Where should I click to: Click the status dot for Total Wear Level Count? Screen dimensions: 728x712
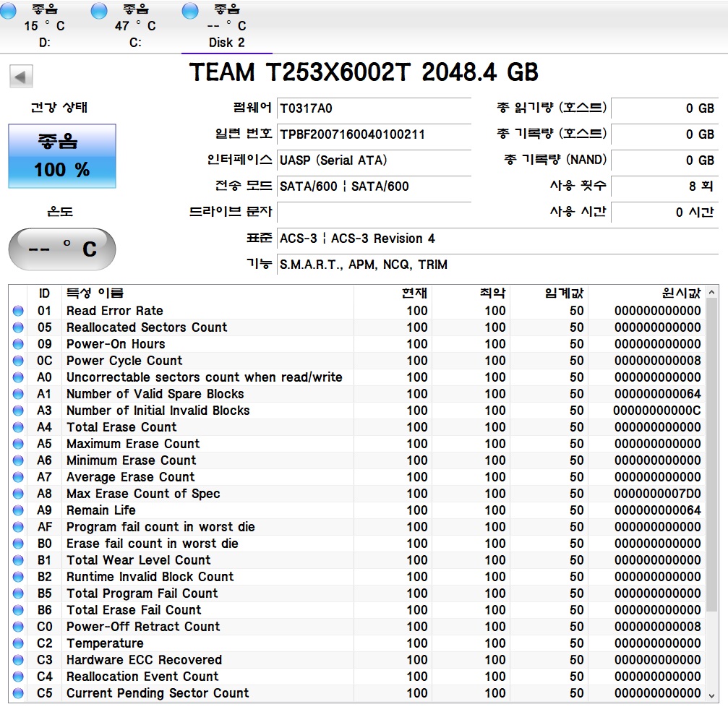tap(18, 561)
